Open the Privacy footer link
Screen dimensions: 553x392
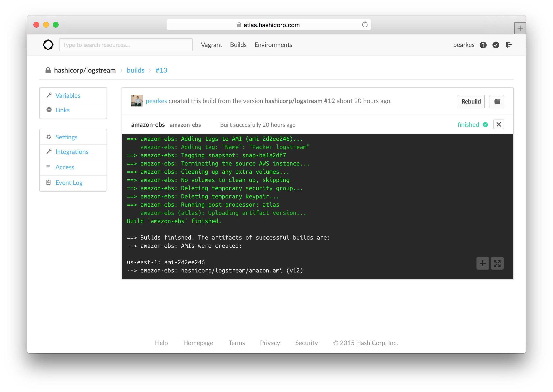270,343
